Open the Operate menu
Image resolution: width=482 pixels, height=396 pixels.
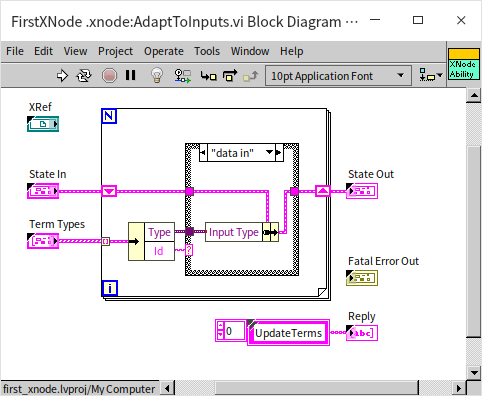[164, 51]
